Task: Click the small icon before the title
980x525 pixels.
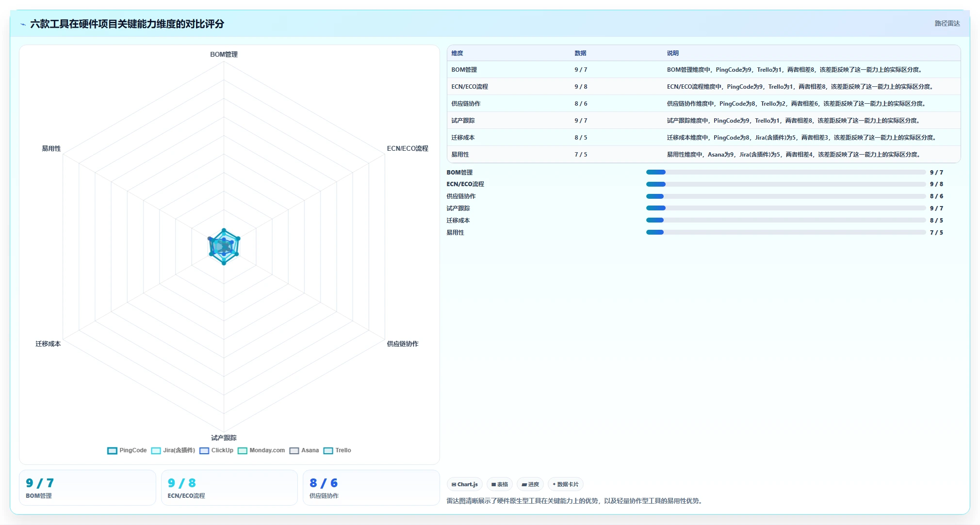Action: coord(23,24)
